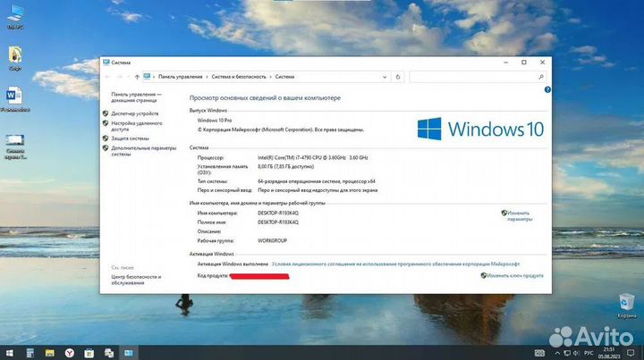Viewport: 644px width, 360px height.
Task: Click Изменить ключ продукта link
Action: 514,275
